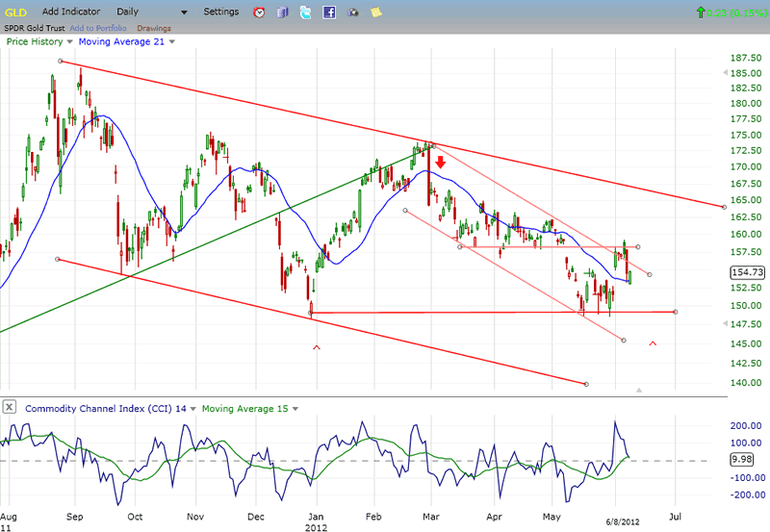The image size is (770, 532).
Task: Open the yellow sticky note icon
Action: coord(376,13)
